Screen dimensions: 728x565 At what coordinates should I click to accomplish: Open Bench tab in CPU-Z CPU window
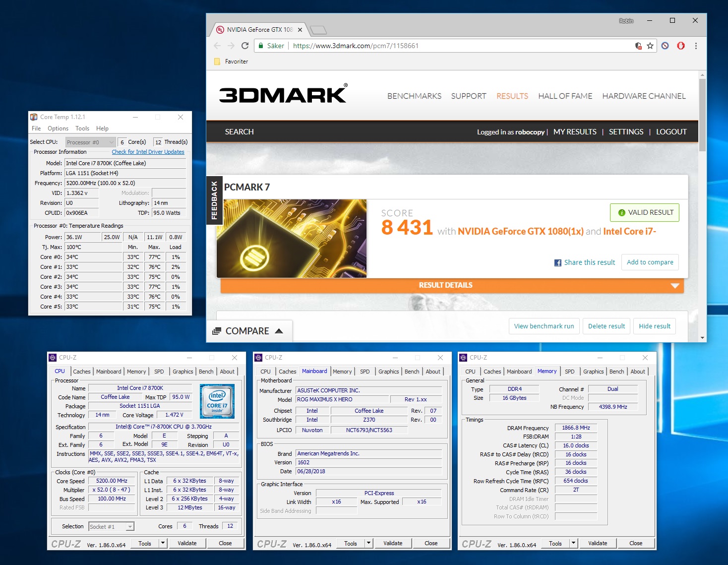point(206,372)
